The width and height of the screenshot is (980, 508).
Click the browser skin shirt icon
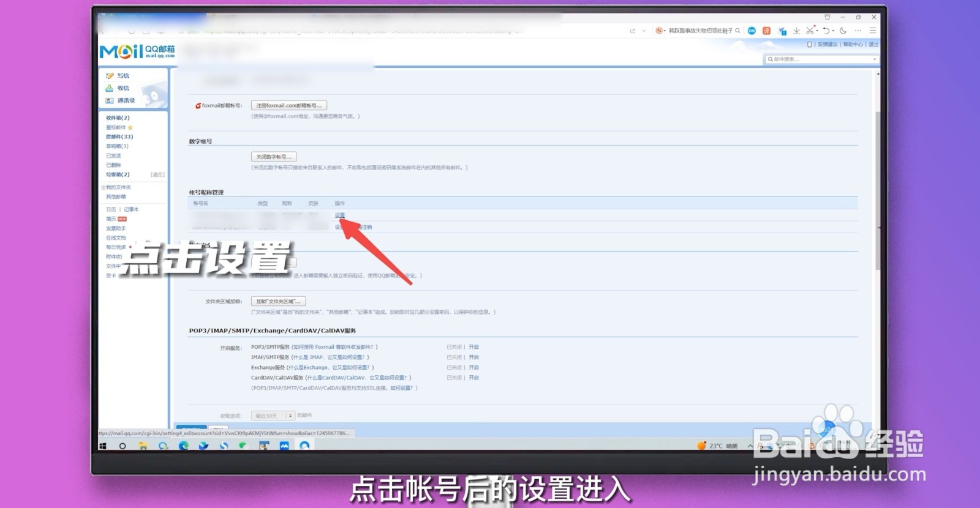[x=827, y=17]
